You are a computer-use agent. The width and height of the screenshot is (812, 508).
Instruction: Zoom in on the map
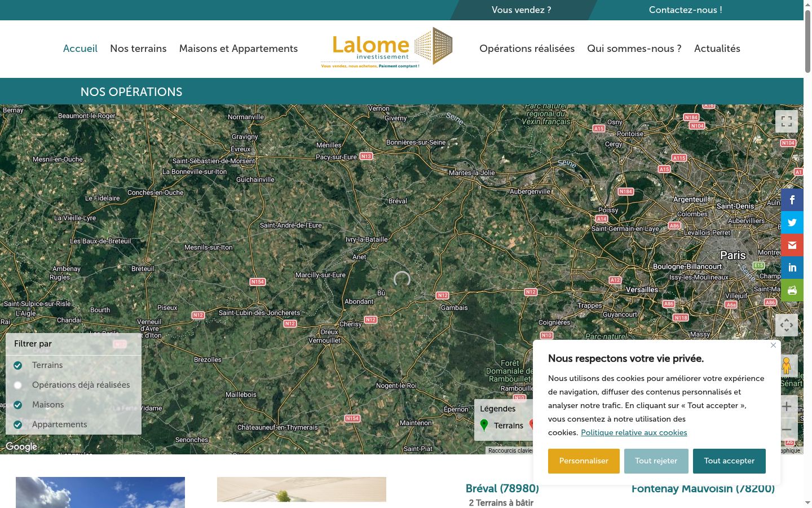(x=787, y=406)
